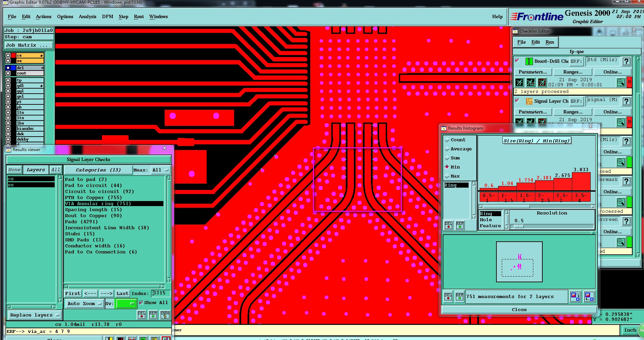Open the Rout menu
The image size is (644, 340).
pyautogui.click(x=139, y=16)
